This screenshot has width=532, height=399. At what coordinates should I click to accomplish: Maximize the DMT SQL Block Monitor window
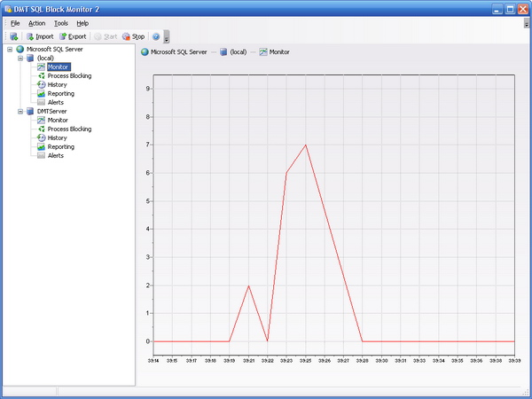510,9
